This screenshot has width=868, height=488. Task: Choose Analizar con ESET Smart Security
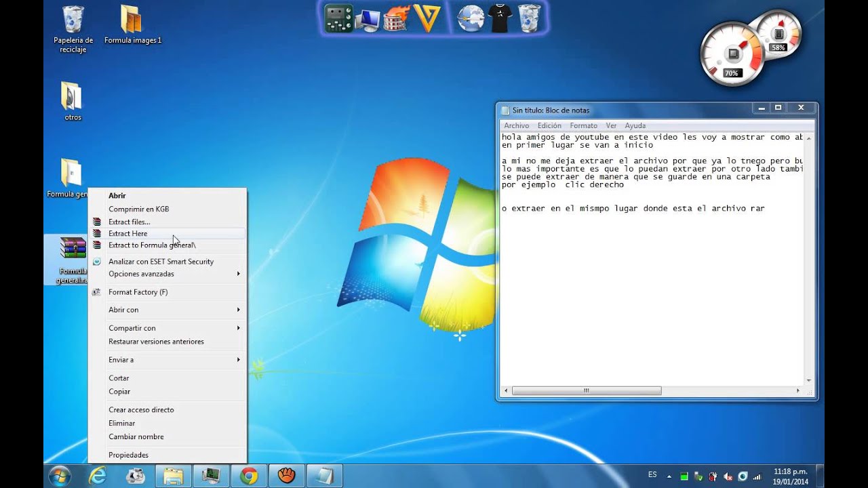pyautogui.click(x=167, y=262)
